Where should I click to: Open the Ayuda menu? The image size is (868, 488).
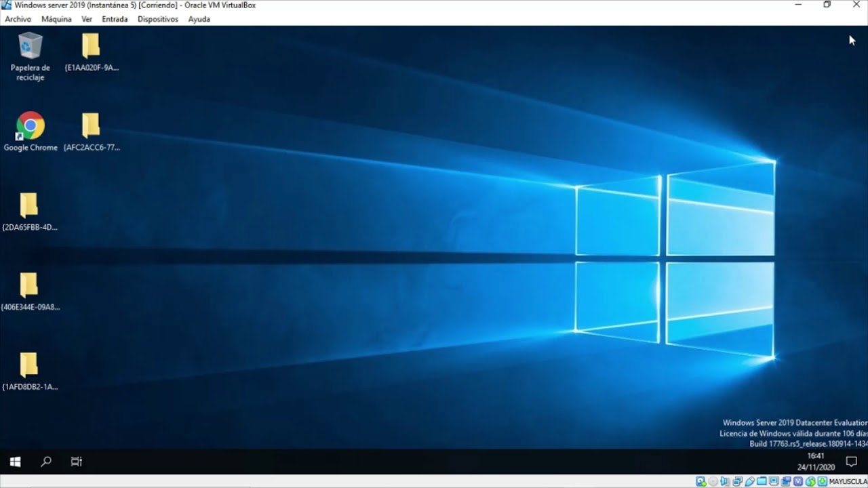pos(199,19)
